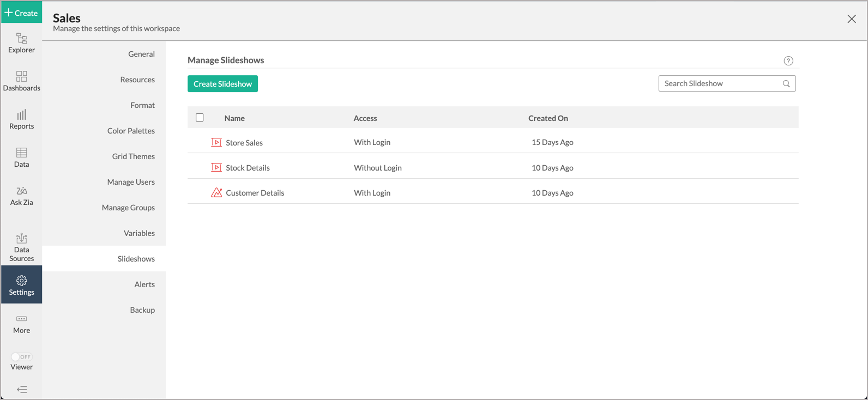This screenshot has width=868, height=400.
Task: Tick the select-all slideshows checkbox
Action: (200, 118)
